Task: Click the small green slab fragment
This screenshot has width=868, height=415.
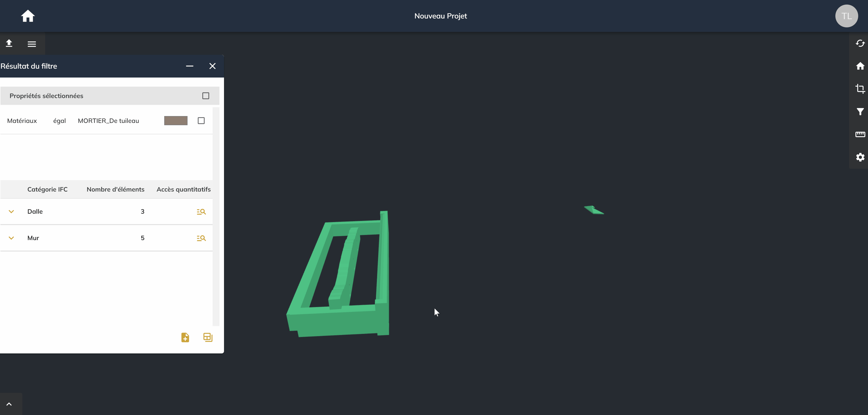Action: (594, 210)
